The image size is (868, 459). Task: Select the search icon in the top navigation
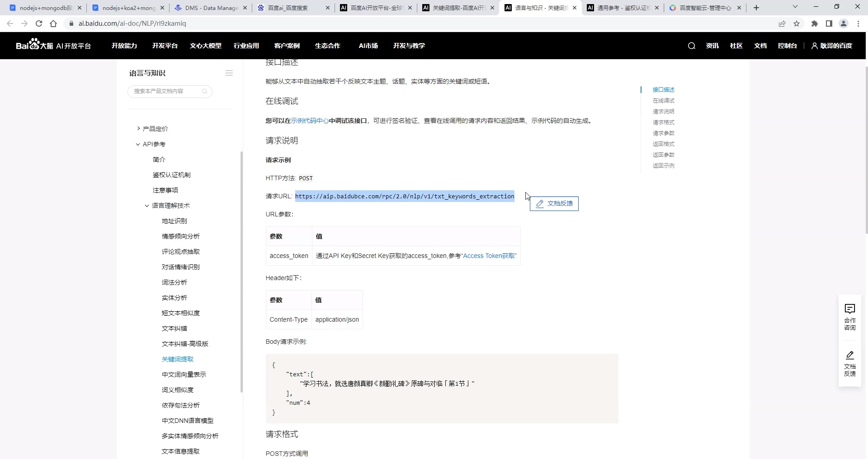691,46
